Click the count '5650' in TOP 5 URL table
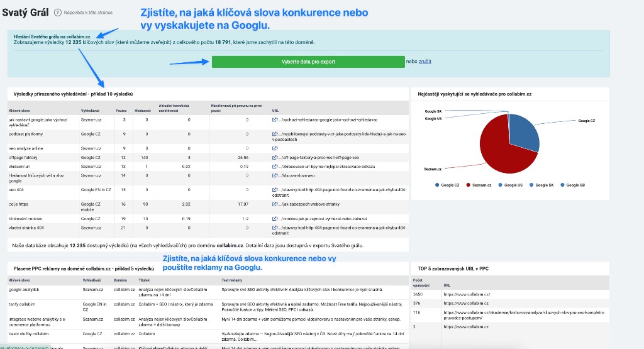 tap(418, 294)
